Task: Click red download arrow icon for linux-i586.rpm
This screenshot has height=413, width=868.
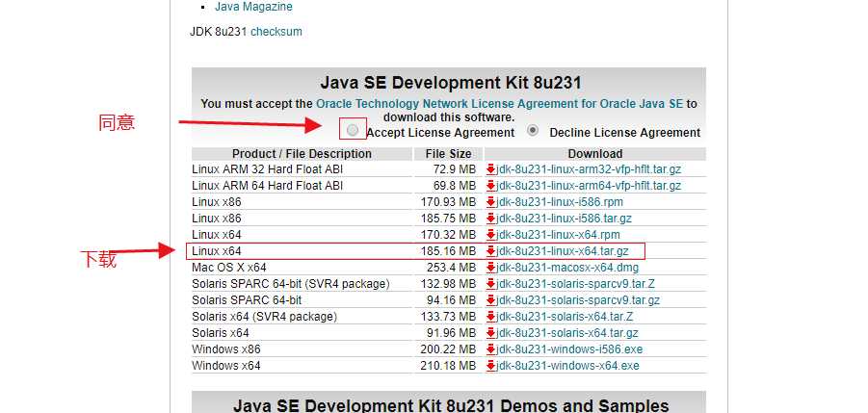Action: click(x=490, y=202)
